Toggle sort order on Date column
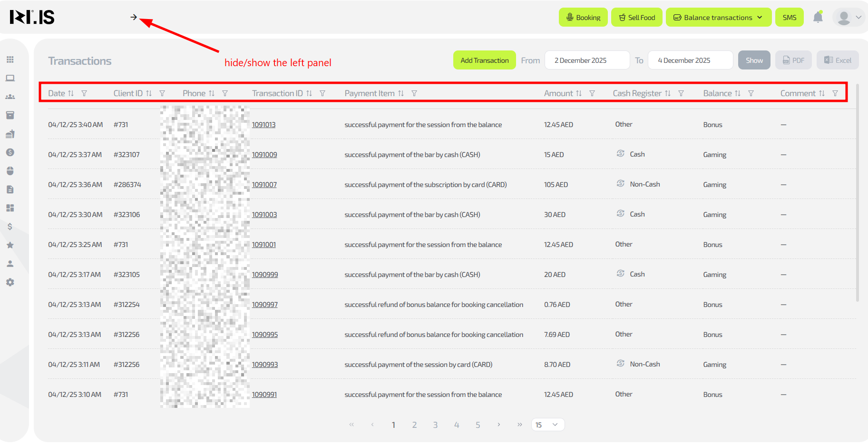Screen dimensions: 868x445 [x=71, y=93]
